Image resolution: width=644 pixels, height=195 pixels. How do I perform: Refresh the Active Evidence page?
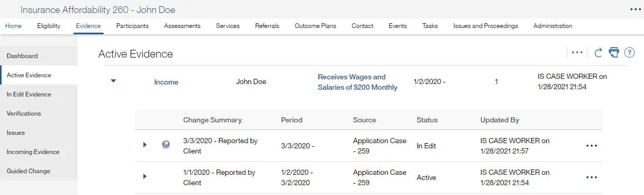coord(598,52)
